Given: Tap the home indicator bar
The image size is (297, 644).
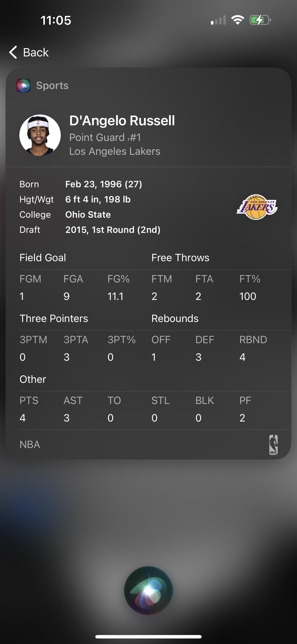Looking at the screenshot, I should click(x=148, y=636).
